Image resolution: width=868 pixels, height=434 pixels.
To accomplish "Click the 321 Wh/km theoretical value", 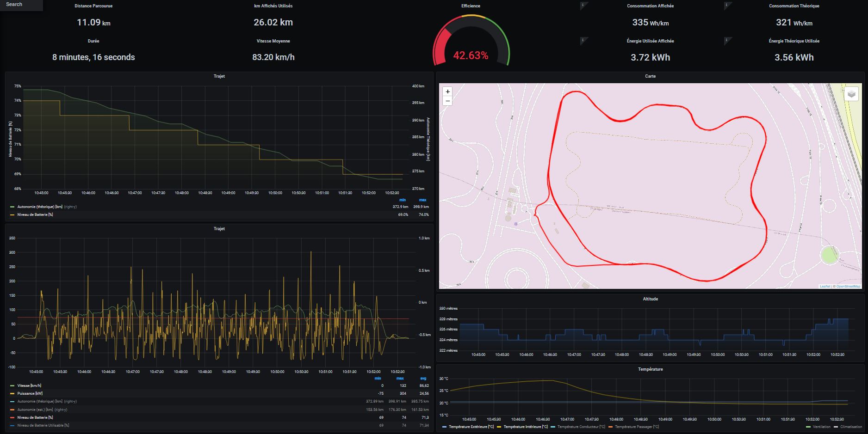I will click(794, 22).
